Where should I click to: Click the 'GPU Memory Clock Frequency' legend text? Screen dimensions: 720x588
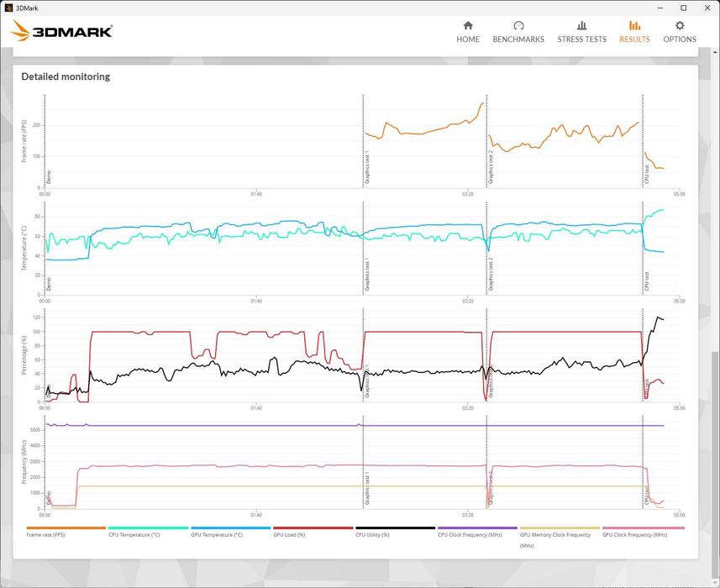tap(555, 535)
